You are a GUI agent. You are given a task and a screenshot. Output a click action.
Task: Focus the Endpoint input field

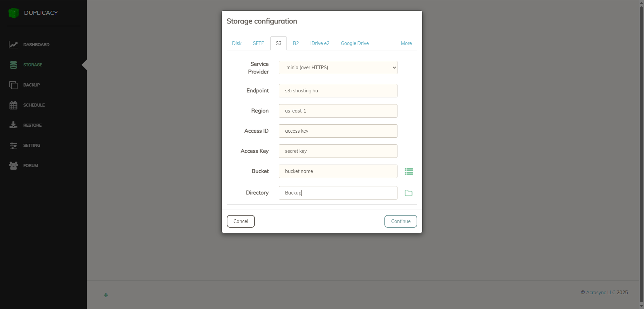(x=338, y=91)
